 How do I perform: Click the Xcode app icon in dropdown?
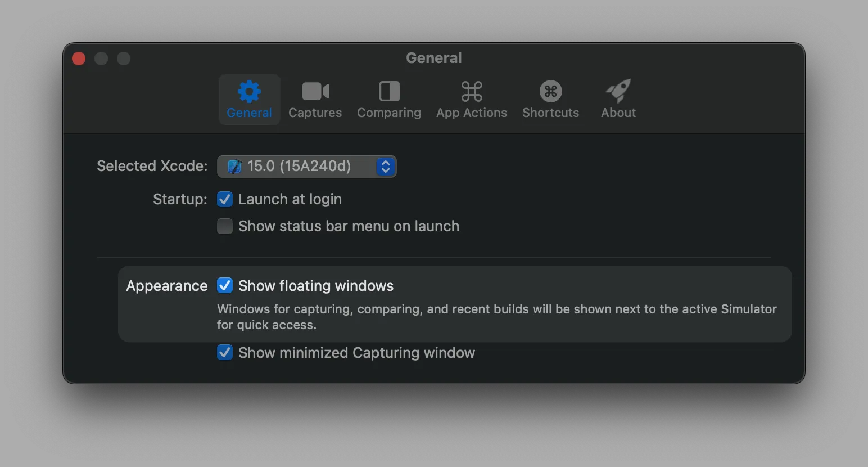tap(234, 167)
